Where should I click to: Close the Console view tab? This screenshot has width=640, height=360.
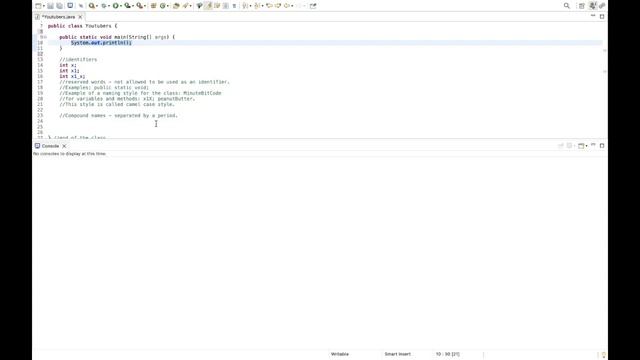tap(64, 146)
